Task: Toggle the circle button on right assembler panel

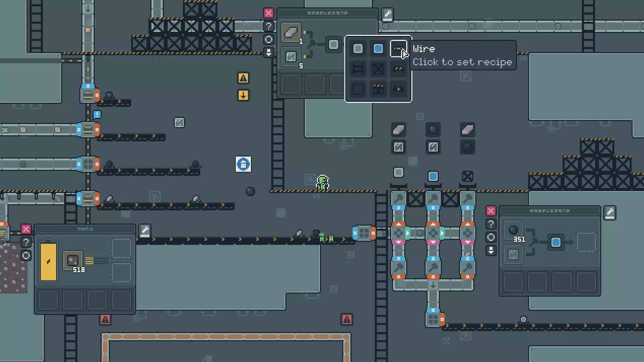Action: 491,237
